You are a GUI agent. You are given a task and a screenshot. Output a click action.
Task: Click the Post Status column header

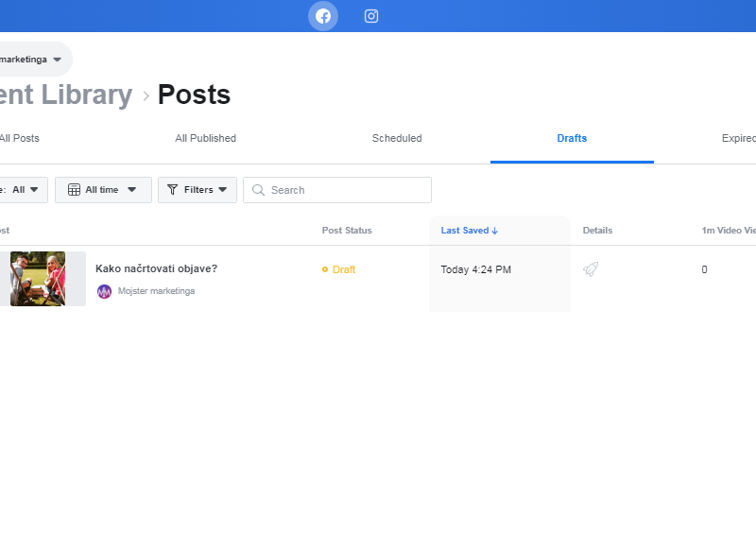[x=347, y=231]
